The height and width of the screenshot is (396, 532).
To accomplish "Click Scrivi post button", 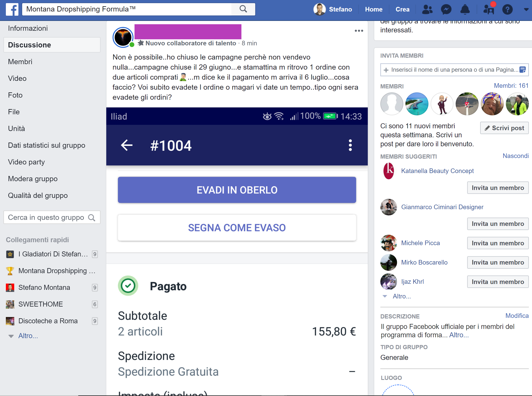I will coord(504,128).
